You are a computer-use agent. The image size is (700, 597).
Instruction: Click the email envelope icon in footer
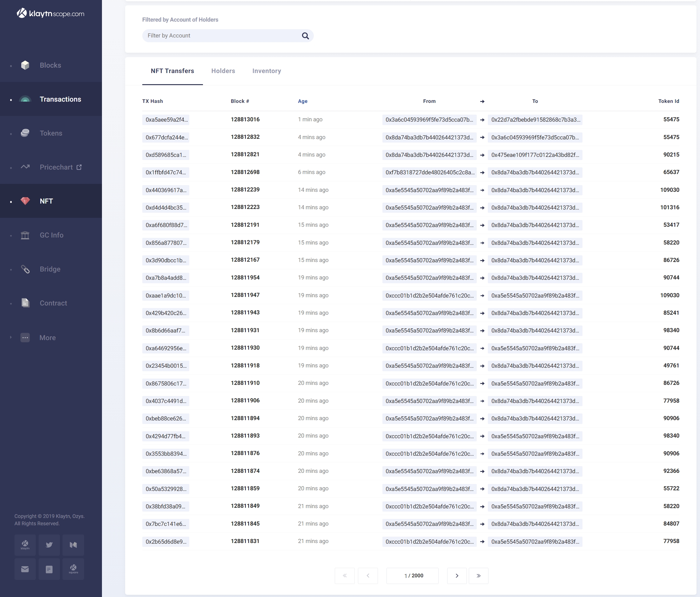click(25, 569)
